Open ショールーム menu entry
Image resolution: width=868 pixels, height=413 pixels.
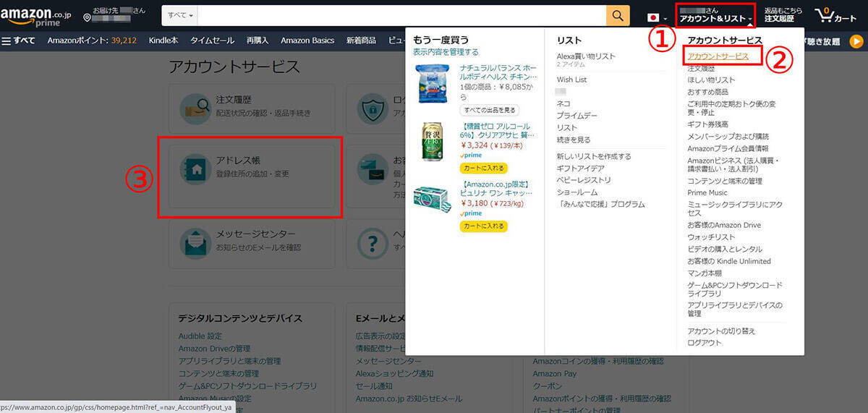click(x=576, y=192)
